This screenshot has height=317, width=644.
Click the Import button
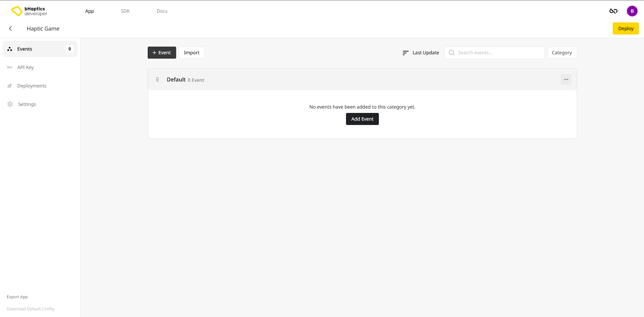[x=192, y=53]
